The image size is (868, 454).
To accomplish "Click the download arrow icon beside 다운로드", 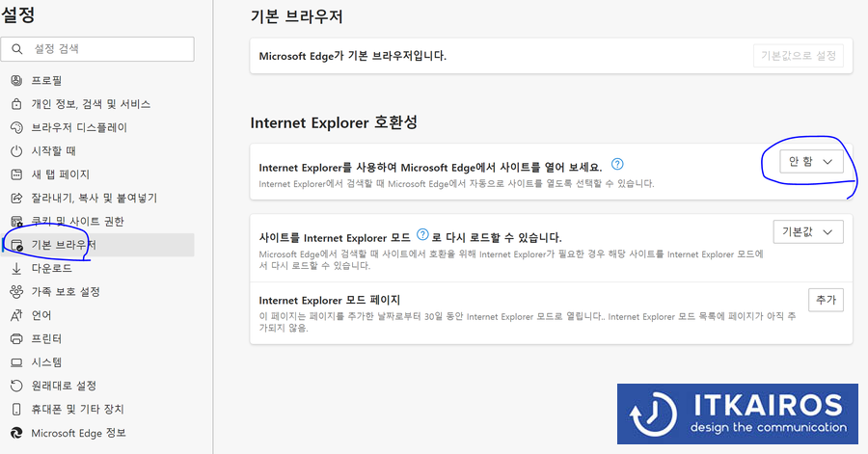I will (x=16, y=268).
